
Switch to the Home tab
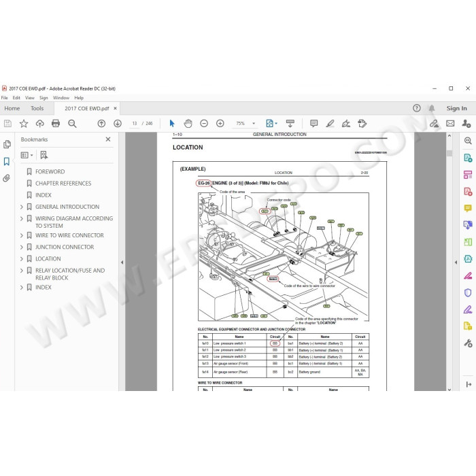[12, 108]
